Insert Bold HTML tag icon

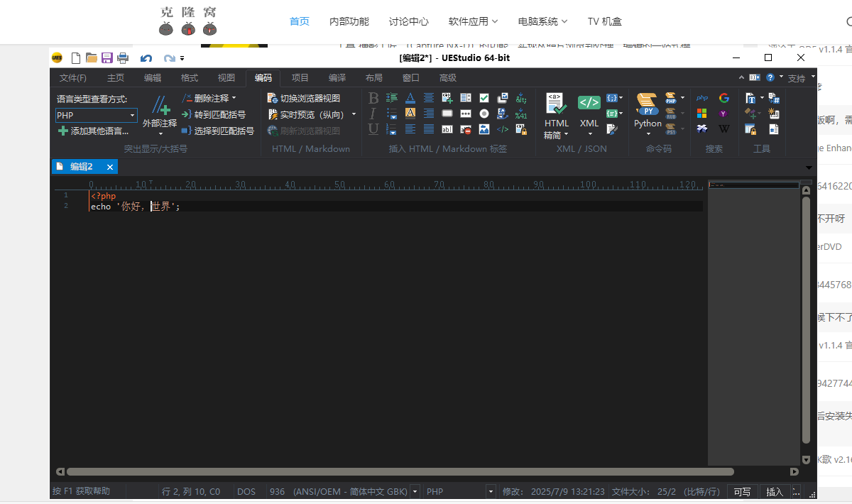pyautogui.click(x=373, y=98)
